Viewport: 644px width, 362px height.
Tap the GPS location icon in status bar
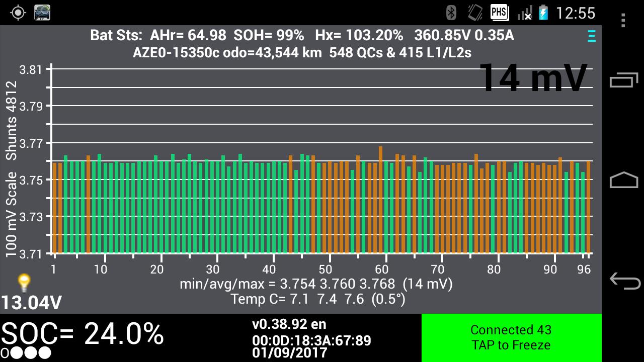point(18,13)
